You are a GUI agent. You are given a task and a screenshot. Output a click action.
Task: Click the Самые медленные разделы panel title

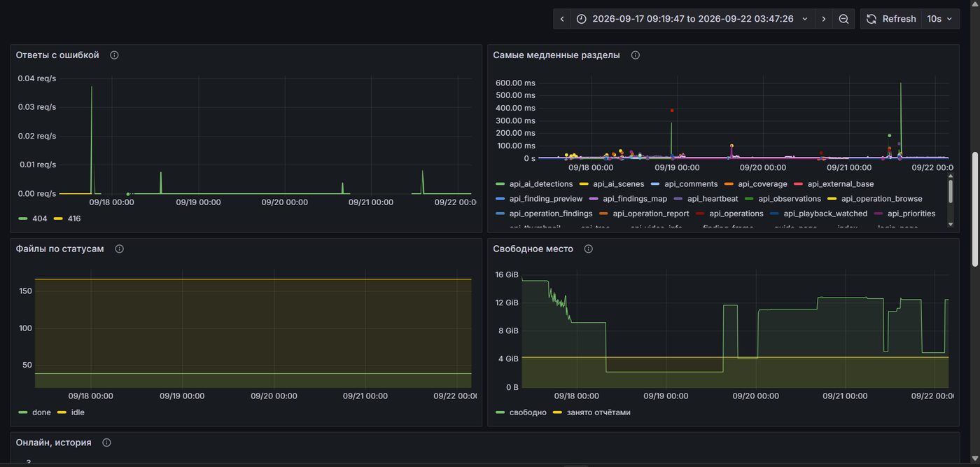[x=556, y=55]
